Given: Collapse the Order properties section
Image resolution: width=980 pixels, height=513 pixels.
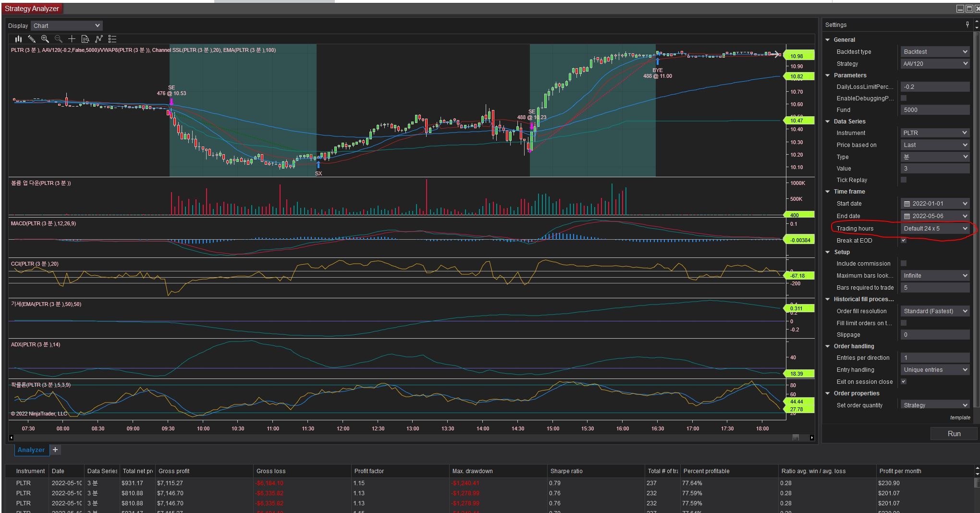Looking at the screenshot, I should coord(828,393).
